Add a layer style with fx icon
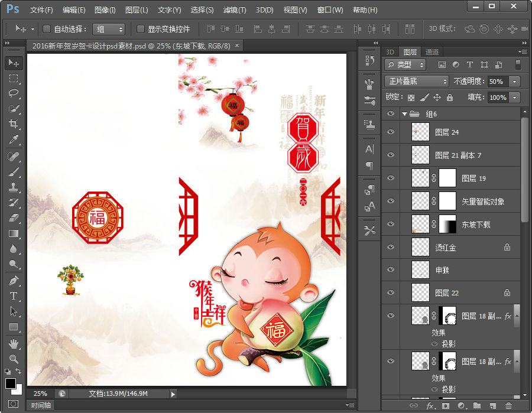The width and height of the screenshot is (532, 413). (430, 405)
